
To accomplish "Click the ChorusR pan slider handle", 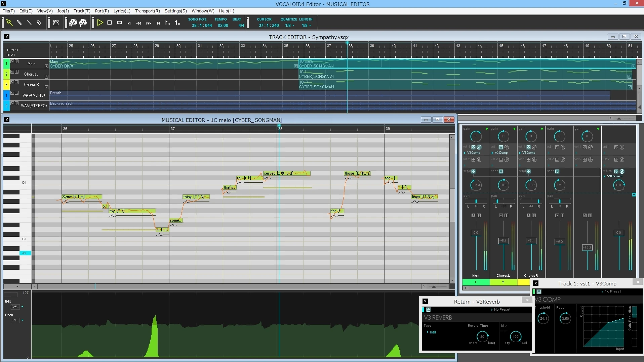I will (x=538, y=201).
